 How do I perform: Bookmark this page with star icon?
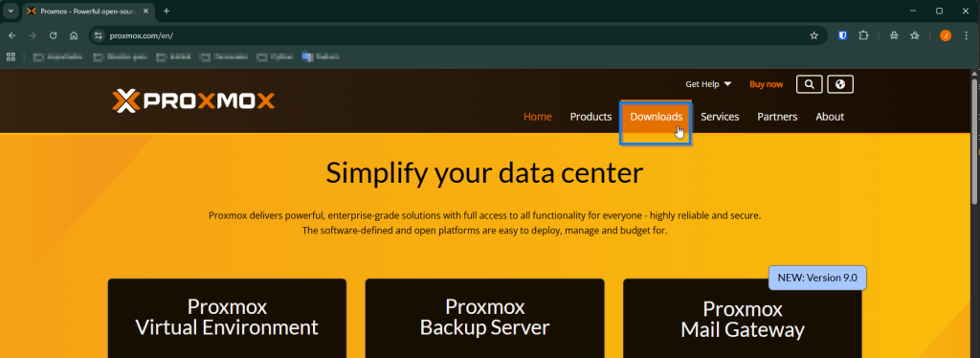813,35
